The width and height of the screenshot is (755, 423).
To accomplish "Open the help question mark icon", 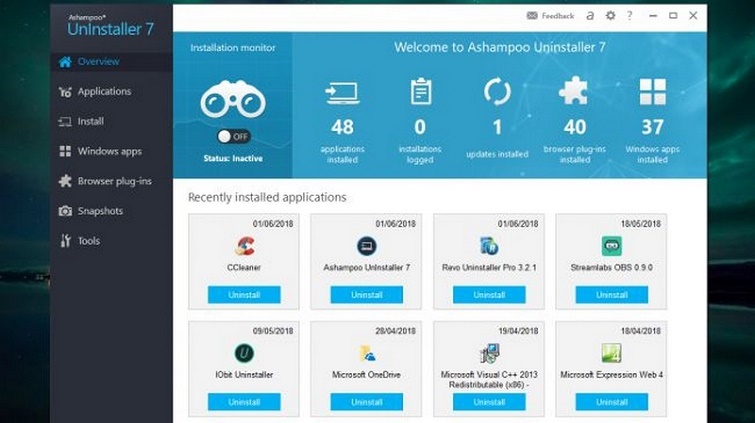I will point(630,16).
